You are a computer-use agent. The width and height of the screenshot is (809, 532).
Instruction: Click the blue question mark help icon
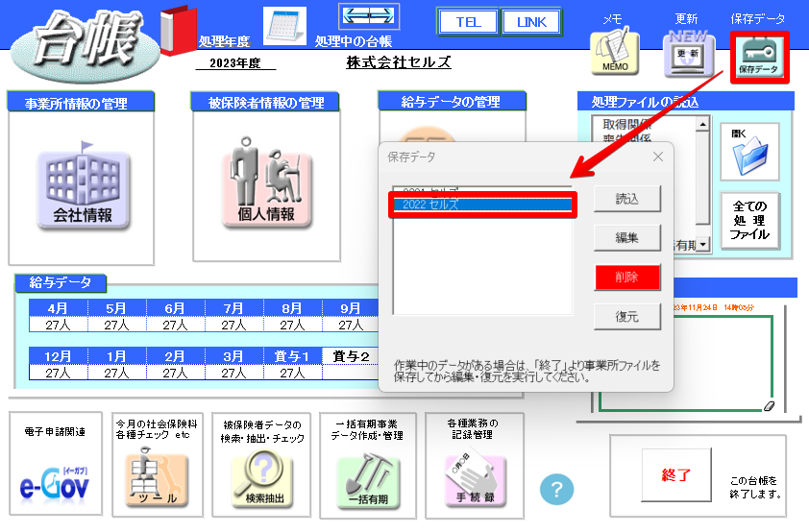(x=556, y=489)
